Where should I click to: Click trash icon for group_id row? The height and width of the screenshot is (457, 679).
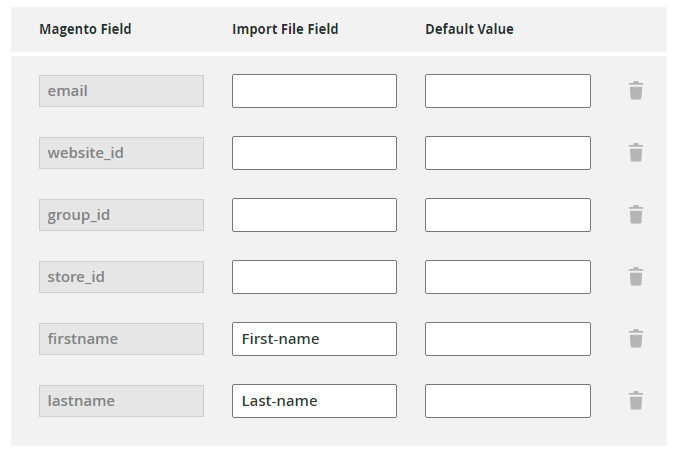[635, 215]
